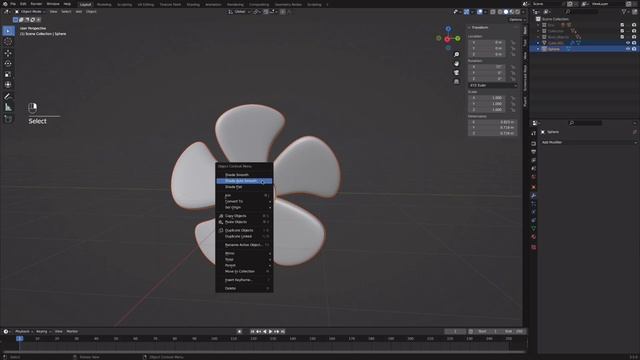The image size is (640, 360).
Task: Toggle solid viewport shading
Action: (x=506, y=12)
